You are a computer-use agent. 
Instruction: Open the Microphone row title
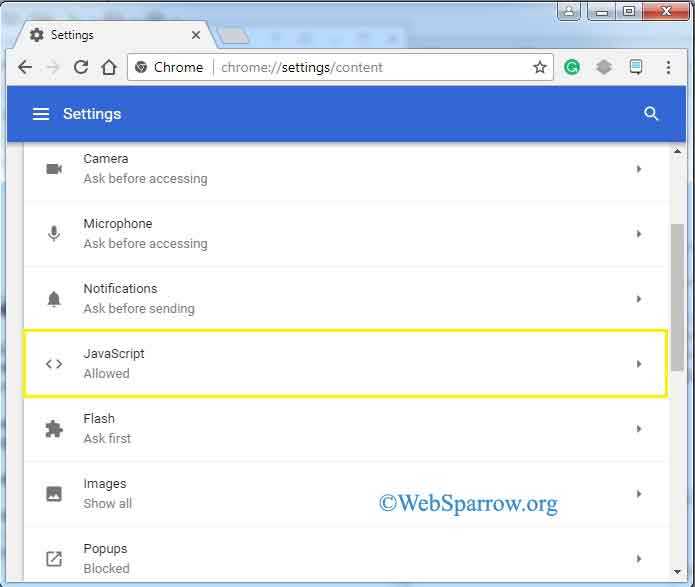pos(117,223)
